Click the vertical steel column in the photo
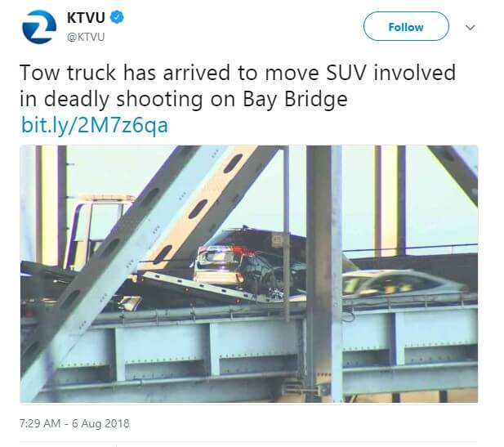504x447 pixels. pos(324,273)
